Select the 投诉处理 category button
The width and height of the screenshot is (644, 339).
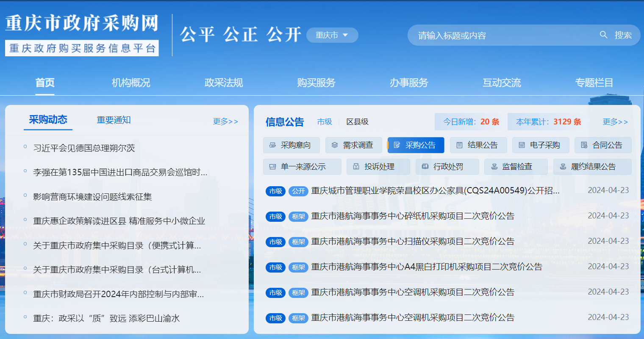click(378, 167)
